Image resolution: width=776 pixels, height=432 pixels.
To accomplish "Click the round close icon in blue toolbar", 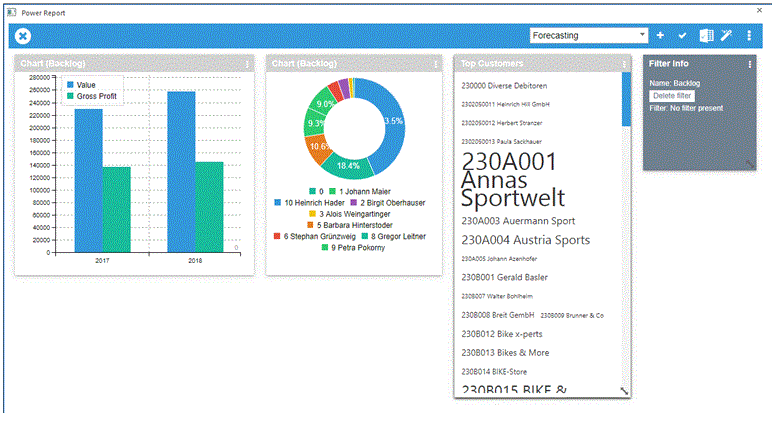I will (x=23, y=36).
